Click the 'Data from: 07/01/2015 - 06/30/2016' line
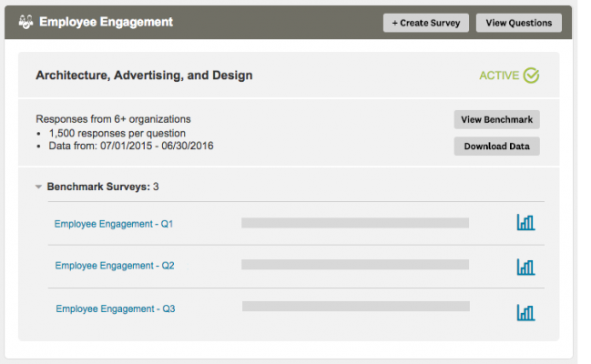This screenshot has height=364, width=591. tap(131, 146)
